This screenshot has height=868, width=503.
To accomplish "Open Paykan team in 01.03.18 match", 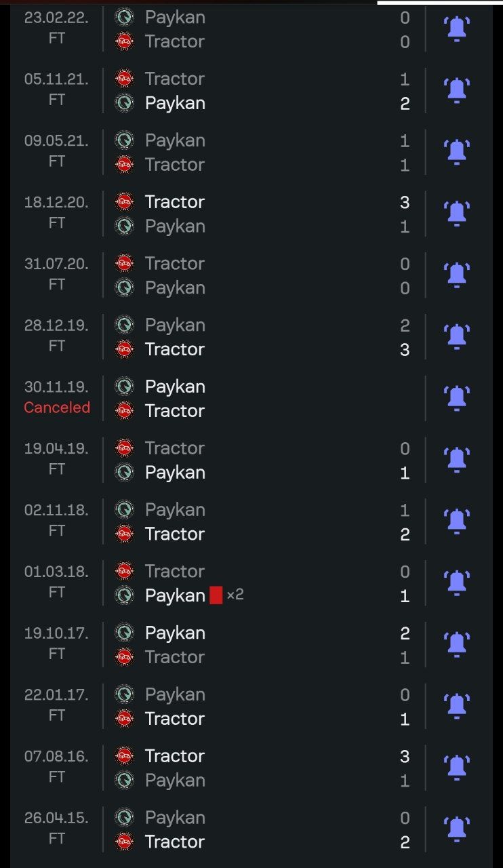I will pos(175,595).
